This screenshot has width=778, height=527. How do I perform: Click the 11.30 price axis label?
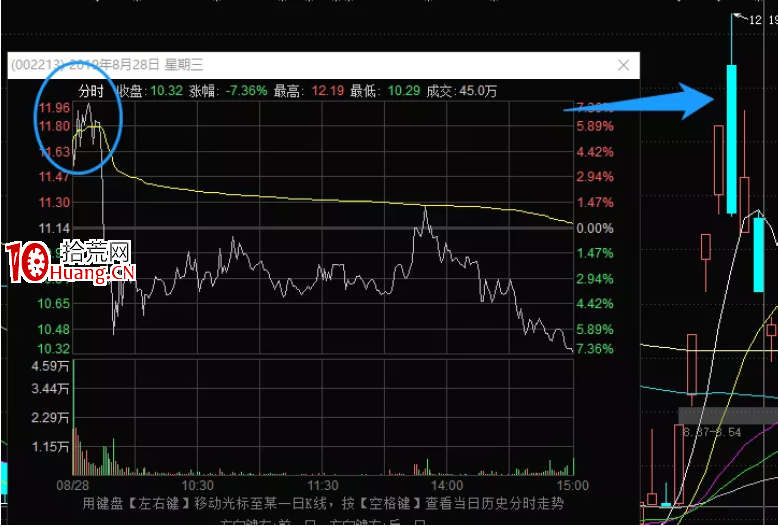point(55,202)
